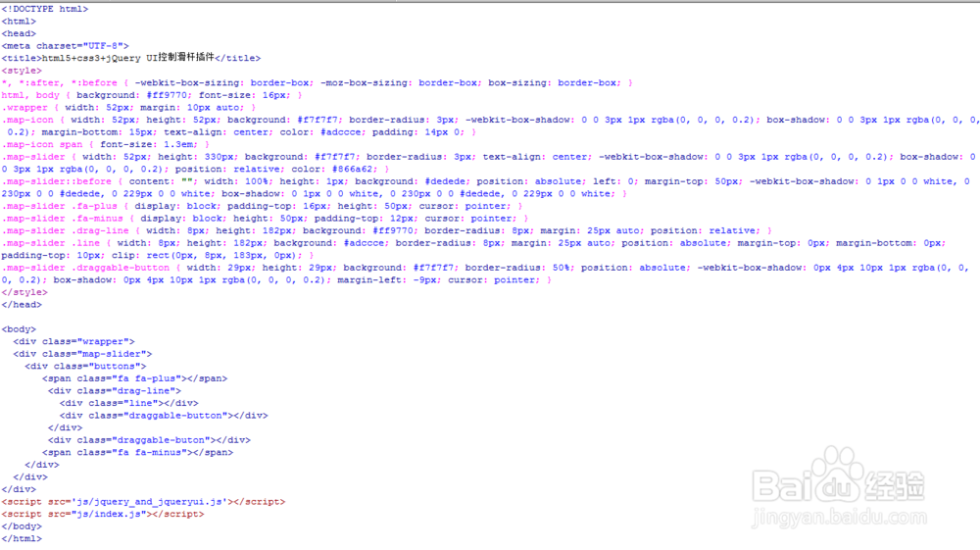Click the <div class="map-slider"> line
This screenshot has height=550, width=980.
[82, 354]
